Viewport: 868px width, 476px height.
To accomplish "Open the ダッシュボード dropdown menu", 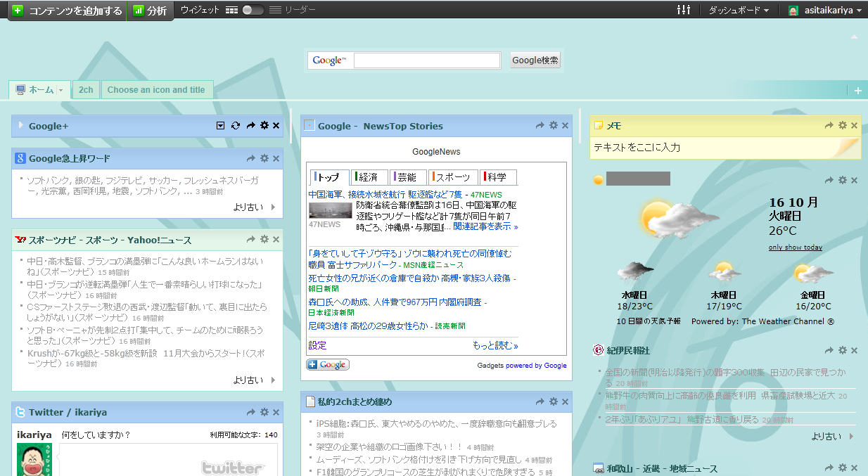I will 738,11.
